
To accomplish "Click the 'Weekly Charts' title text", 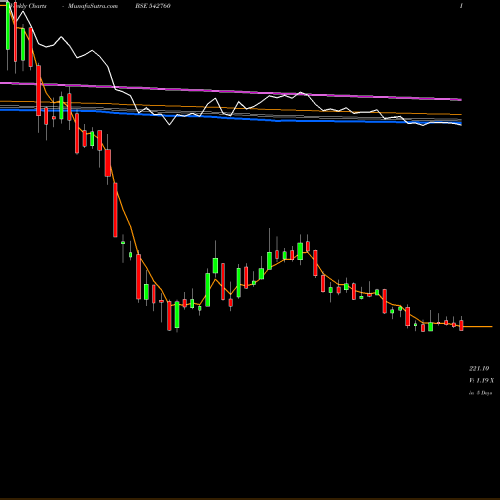I will [x=27, y=6].
